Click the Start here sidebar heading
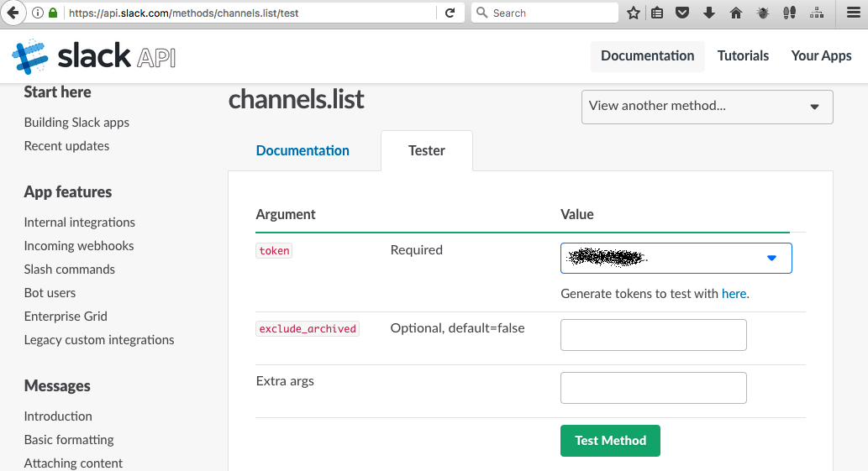Image resolution: width=868 pixels, height=471 pixels. pos(58,92)
